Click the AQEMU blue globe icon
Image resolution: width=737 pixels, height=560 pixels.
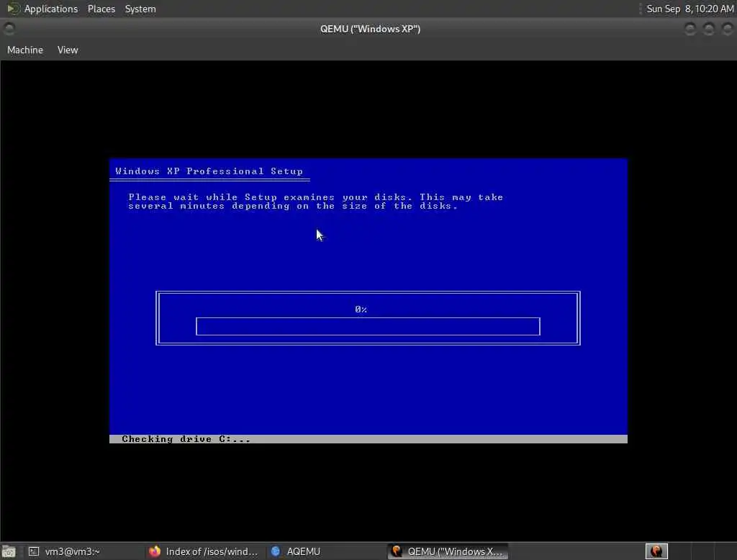click(x=276, y=551)
